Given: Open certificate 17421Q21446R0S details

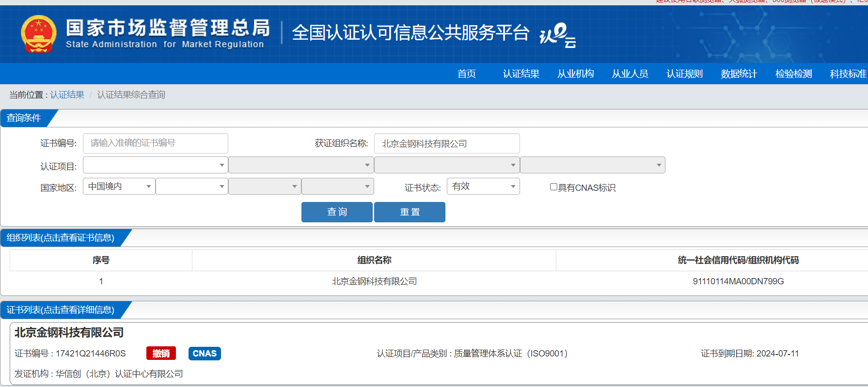Looking at the screenshot, I should click(x=91, y=354).
